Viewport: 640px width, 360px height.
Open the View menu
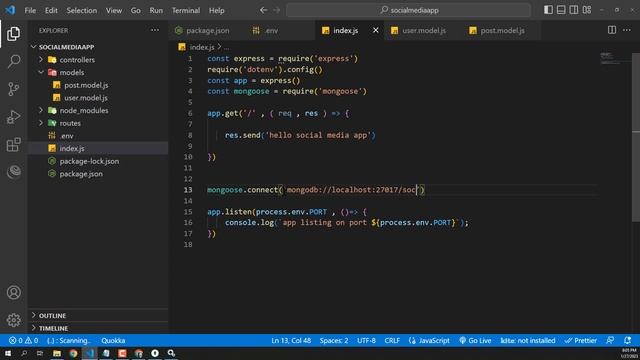114,10
